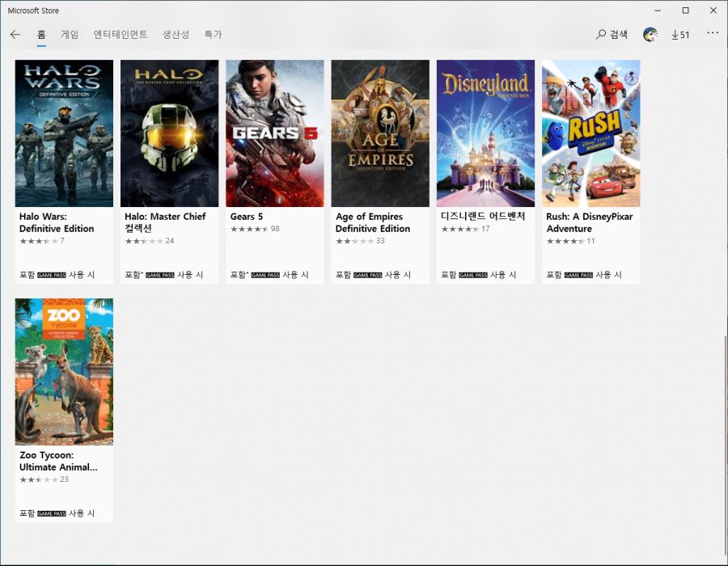Click Rush: A DisneyPixar Adventure title
Image resolution: width=728 pixels, height=566 pixels.
click(590, 222)
